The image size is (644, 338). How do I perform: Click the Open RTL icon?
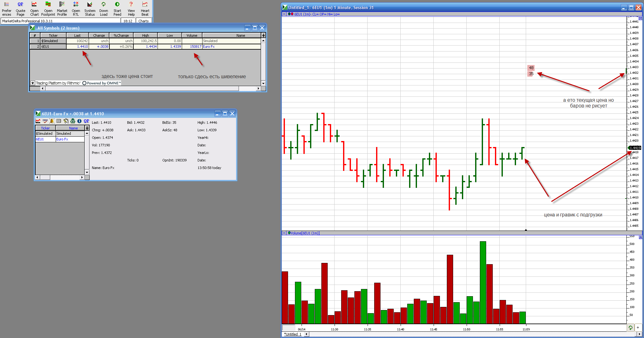76,8
